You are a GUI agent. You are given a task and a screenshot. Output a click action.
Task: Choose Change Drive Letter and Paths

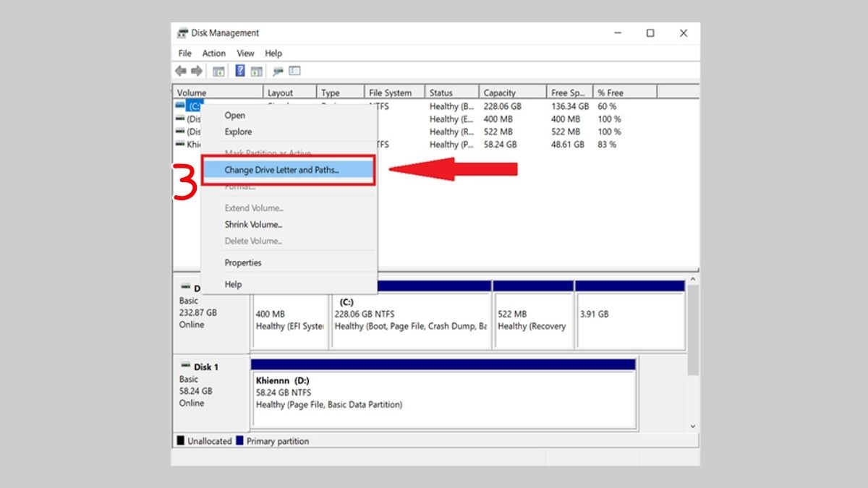pos(281,171)
